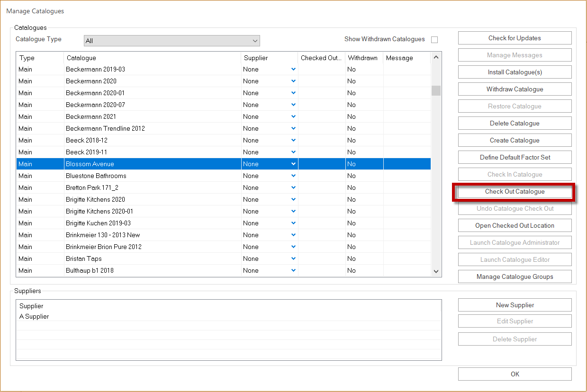Sort the list by Catalogue column header
Screen dimensions: 587x392
point(152,58)
